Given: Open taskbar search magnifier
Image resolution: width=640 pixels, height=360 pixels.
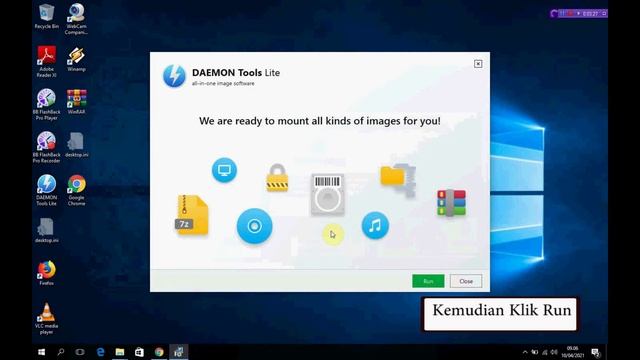Looking at the screenshot, I should click(x=60, y=352).
